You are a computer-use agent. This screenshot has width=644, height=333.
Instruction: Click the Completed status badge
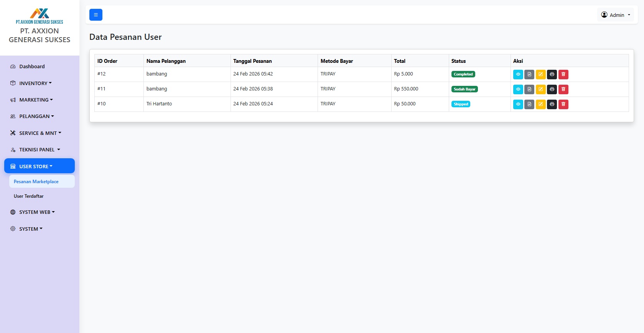(x=463, y=74)
